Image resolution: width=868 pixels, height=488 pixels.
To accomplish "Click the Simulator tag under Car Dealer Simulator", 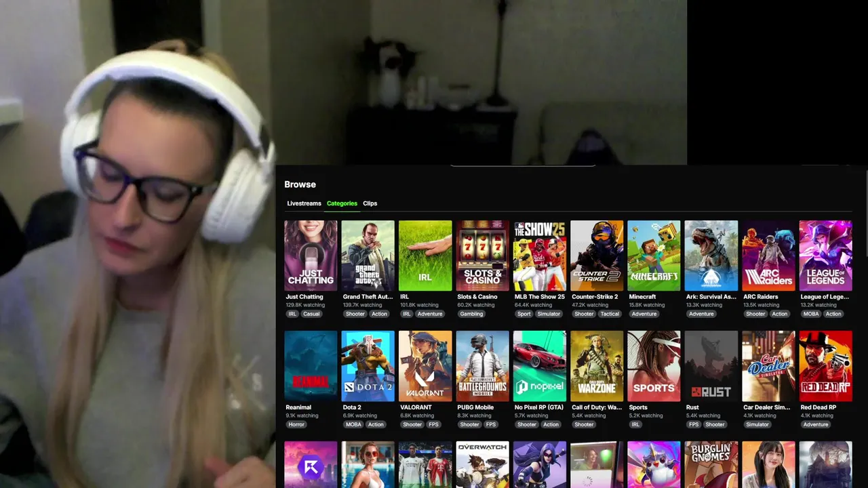I will pos(757,424).
